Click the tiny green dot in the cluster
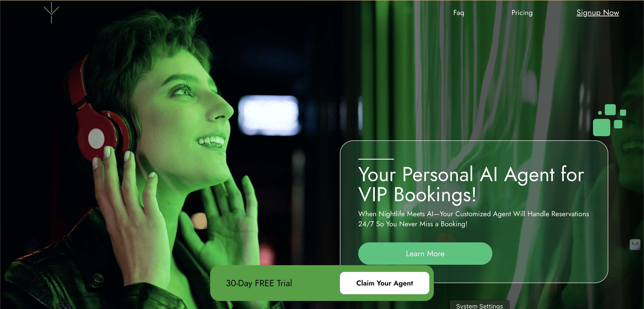Image resolution: width=644 pixels, height=309 pixels. coord(600,113)
